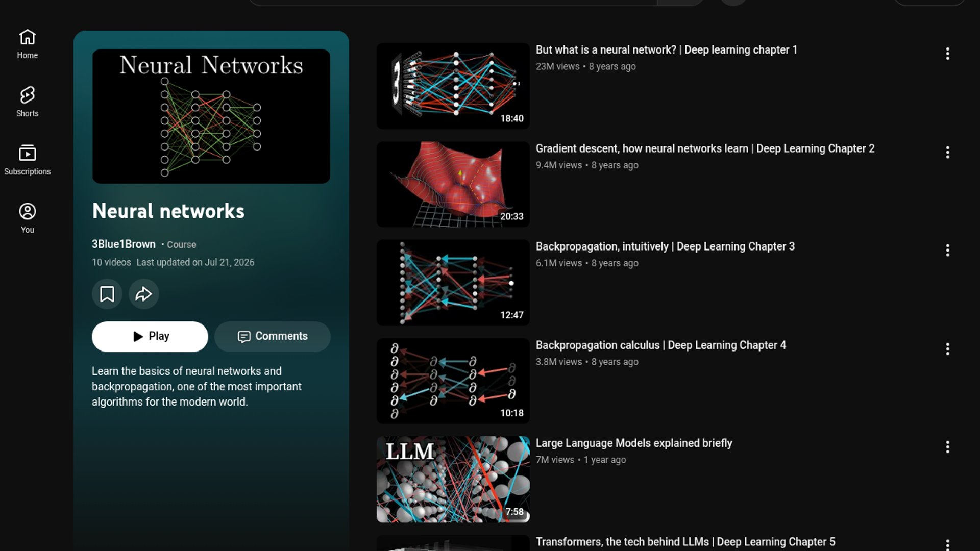This screenshot has height=551, width=980.
Task: Click the playlist description paragraph
Action: [197, 387]
